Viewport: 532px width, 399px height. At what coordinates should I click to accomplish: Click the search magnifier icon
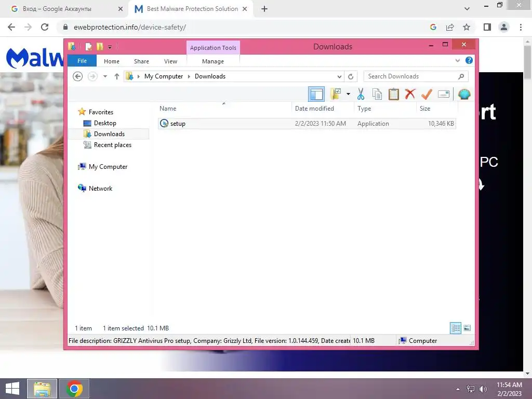pyautogui.click(x=461, y=76)
